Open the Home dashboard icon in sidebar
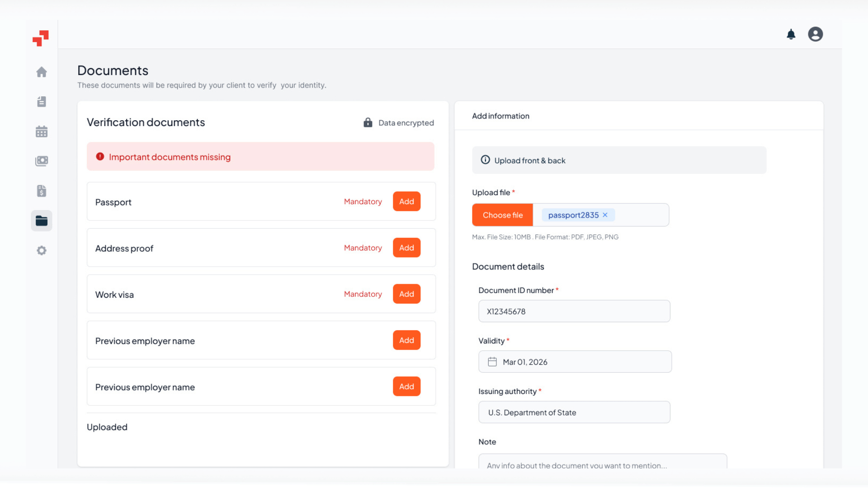 41,72
